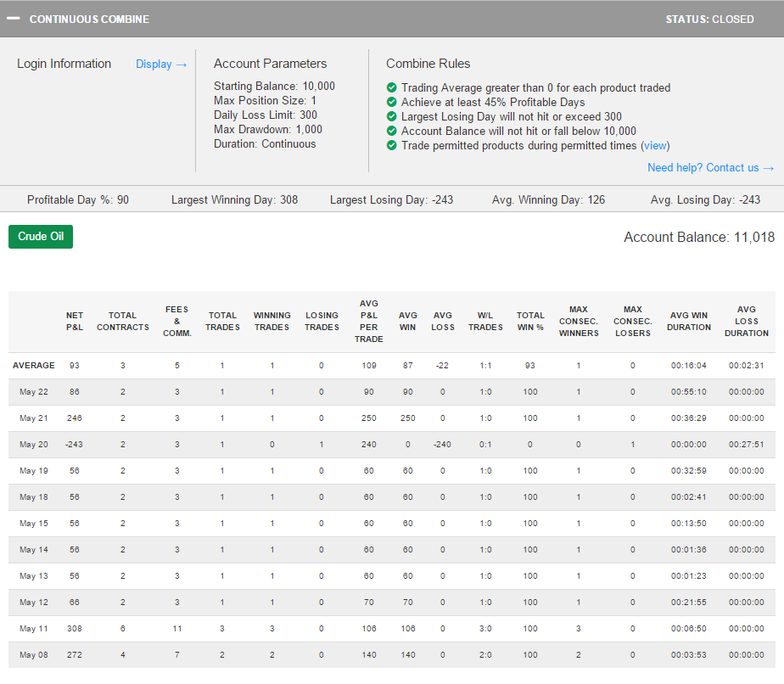Screen dimensions: 784x684
Task: Click green check for Largest Losing Day rule
Action: pyautogui.click(x=391, y=116)
